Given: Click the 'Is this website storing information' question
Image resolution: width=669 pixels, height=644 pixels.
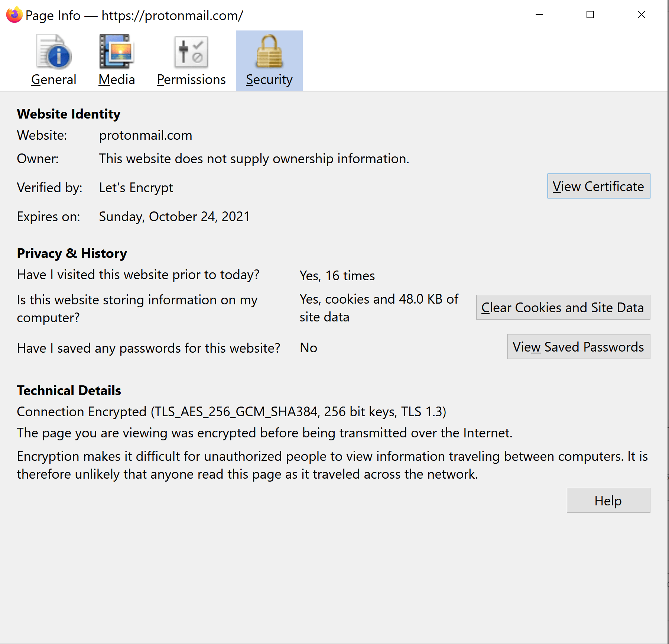Looking at the screenshot, I should click(137, 309).
